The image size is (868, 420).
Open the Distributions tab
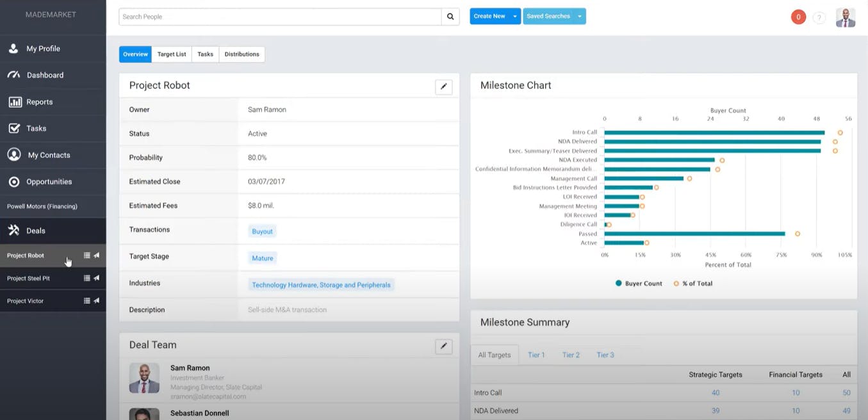click(242, 54)
